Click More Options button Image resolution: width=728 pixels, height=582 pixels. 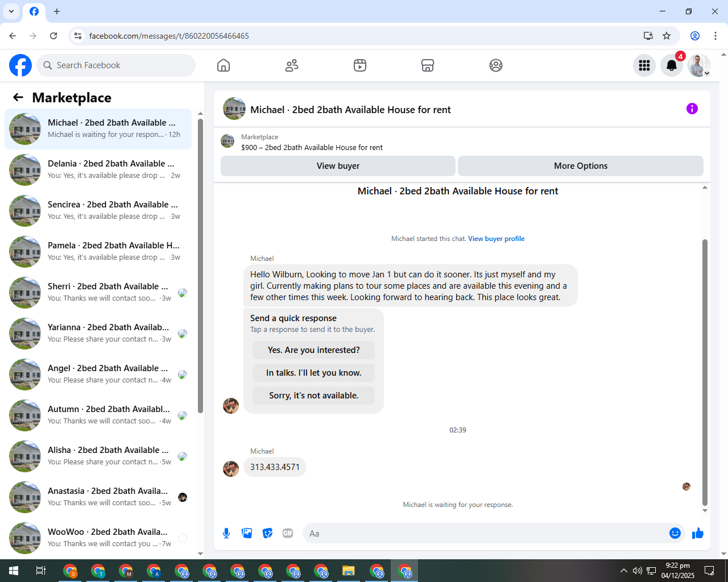tap(581, 166)
